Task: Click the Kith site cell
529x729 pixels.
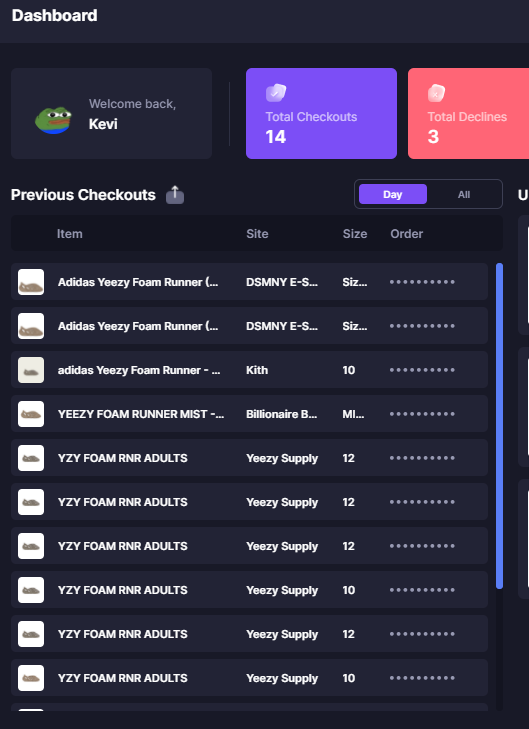Action: point(257,370)
